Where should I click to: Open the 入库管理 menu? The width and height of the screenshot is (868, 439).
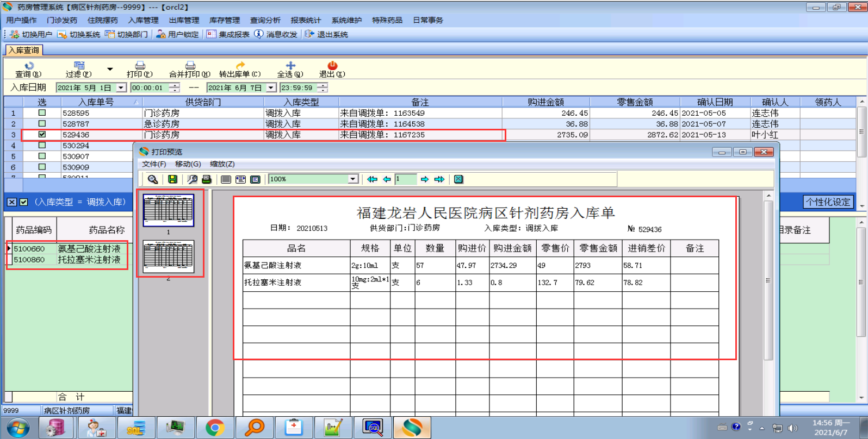pyautogui.click(x=144, y=20)
